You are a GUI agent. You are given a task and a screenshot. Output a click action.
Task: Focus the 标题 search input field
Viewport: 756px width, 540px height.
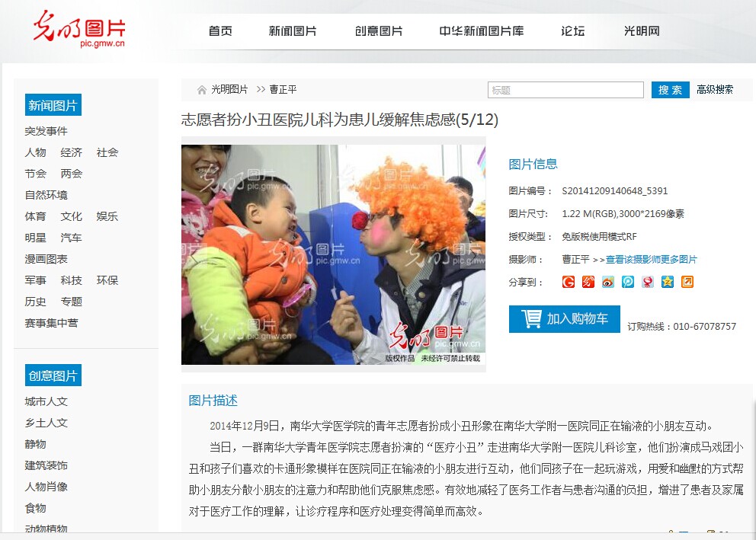(x=565, y=90)
